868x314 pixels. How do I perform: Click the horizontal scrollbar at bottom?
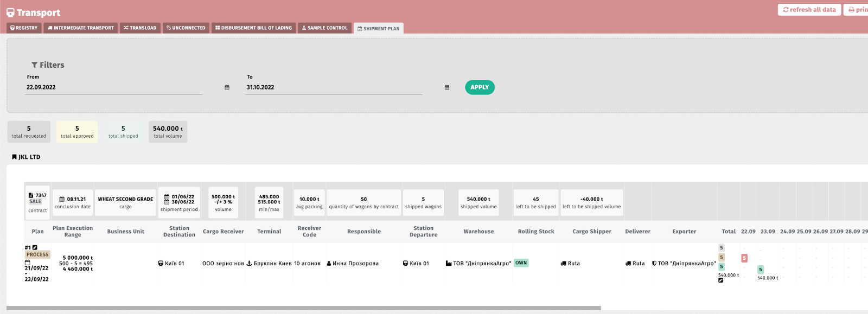click(x=304, y=308)
